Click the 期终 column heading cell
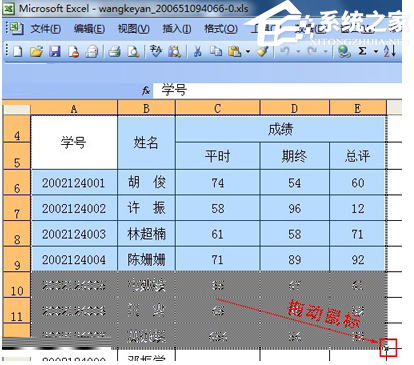Viewport: 414px width, 365px height. coord(294,156)
